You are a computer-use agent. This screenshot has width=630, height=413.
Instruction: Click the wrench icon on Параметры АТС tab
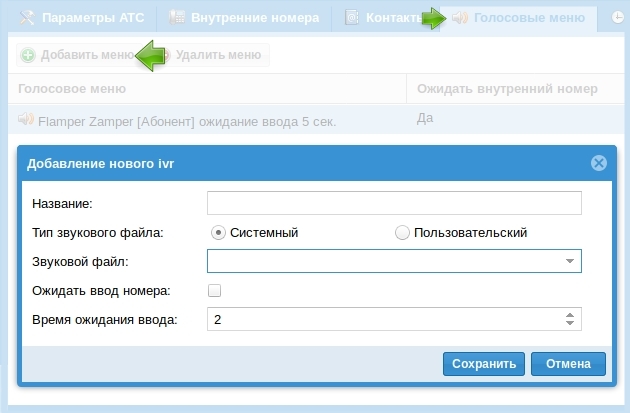coord(28,18)
